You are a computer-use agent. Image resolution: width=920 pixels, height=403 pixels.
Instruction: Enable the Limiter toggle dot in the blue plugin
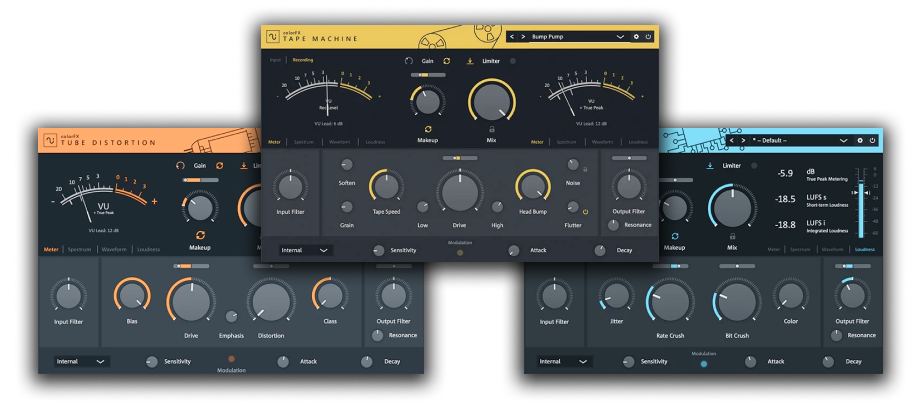pyautogui.click(x=753, y=166)
